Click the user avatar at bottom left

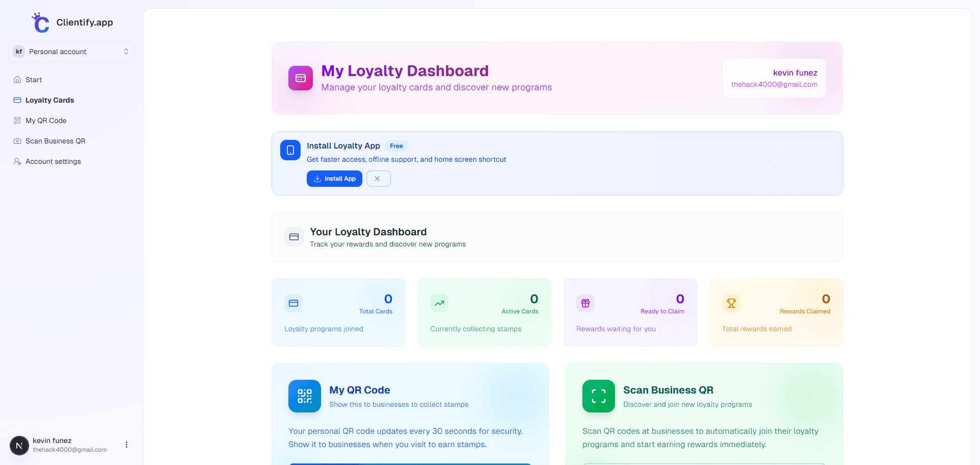19,446
